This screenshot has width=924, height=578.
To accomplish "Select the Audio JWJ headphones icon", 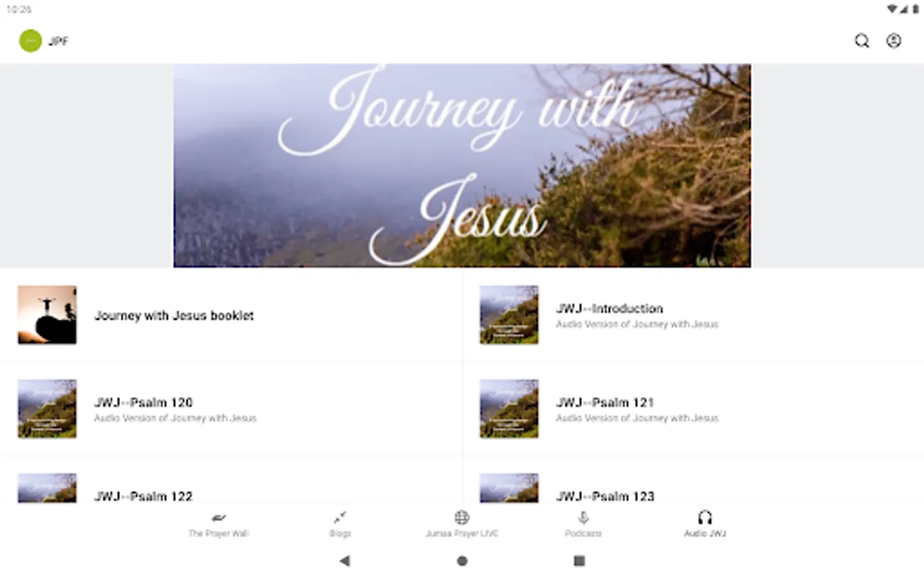I will point(705,518).
